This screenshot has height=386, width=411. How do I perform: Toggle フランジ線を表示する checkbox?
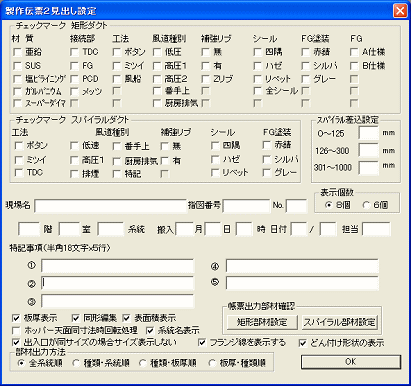tap(202, 343)
